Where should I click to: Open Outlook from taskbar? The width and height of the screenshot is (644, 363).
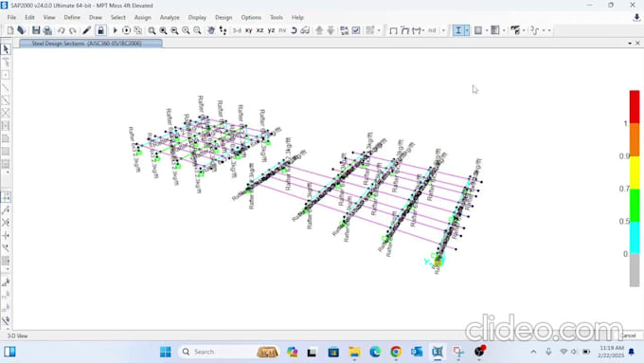(x=417, y=352)
